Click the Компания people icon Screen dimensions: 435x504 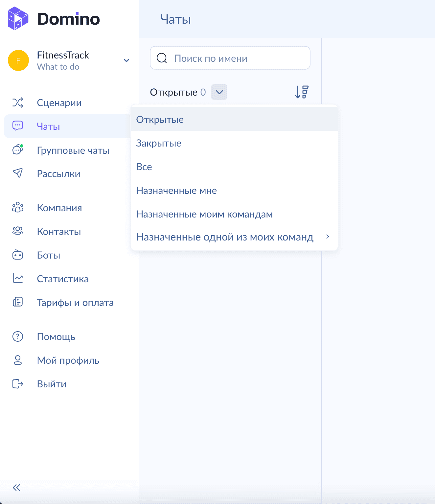18,207
